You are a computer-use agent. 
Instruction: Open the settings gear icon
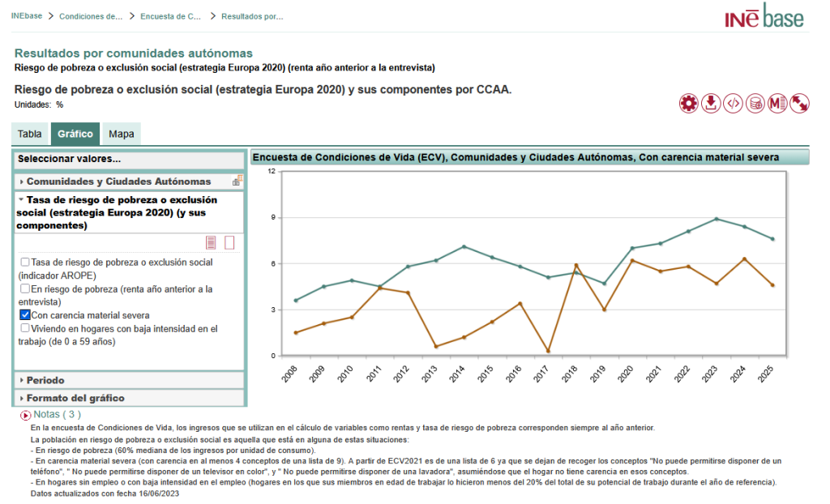(688, 104)
